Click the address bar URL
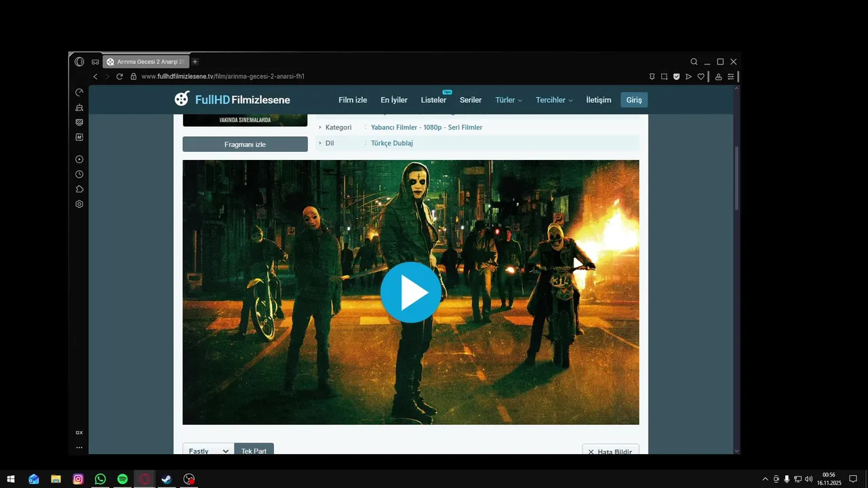This screenshot has width=868, height=488. coord(222,77)
